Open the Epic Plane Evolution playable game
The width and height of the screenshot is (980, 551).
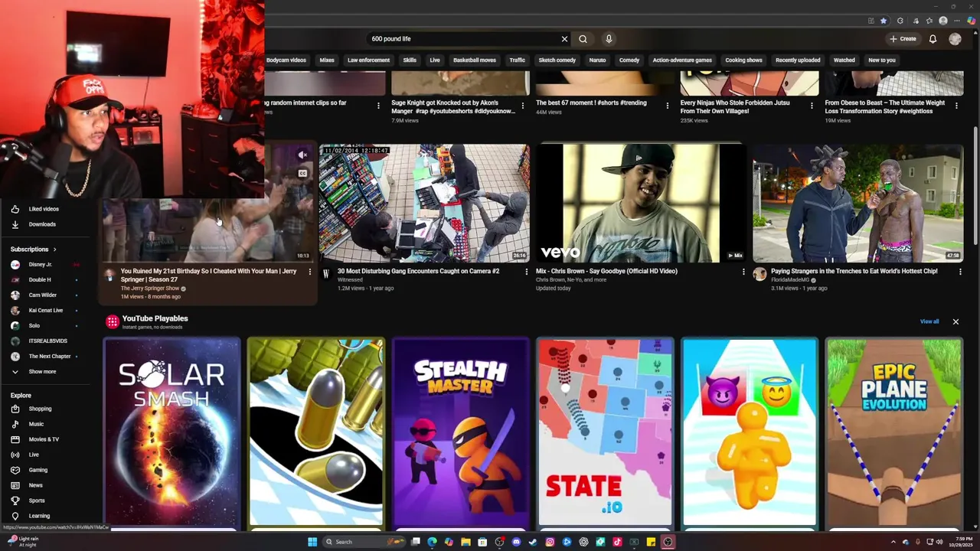(893, 432)
